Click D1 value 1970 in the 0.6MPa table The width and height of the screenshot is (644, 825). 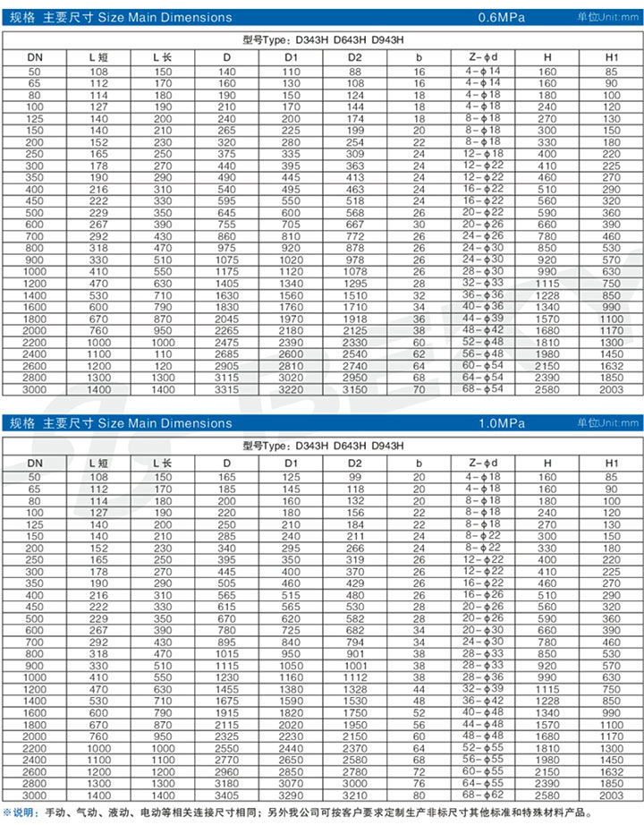(x=291, y=319)
